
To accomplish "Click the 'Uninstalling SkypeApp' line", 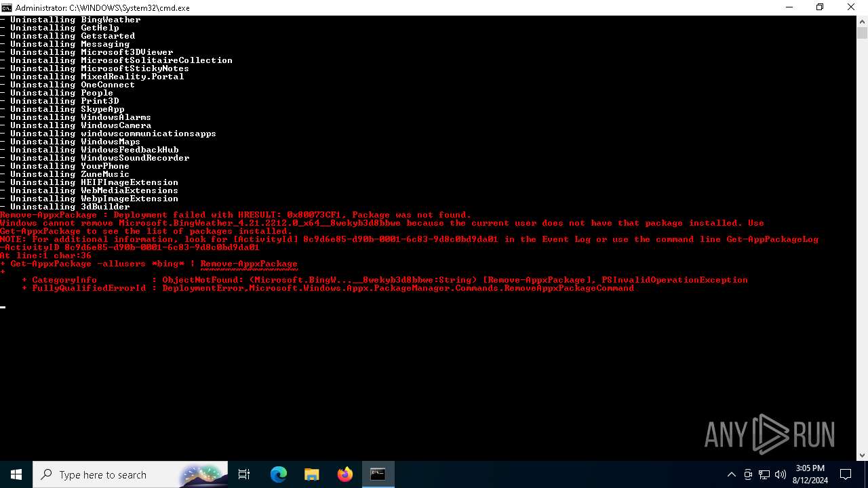I will click(62, 109).
